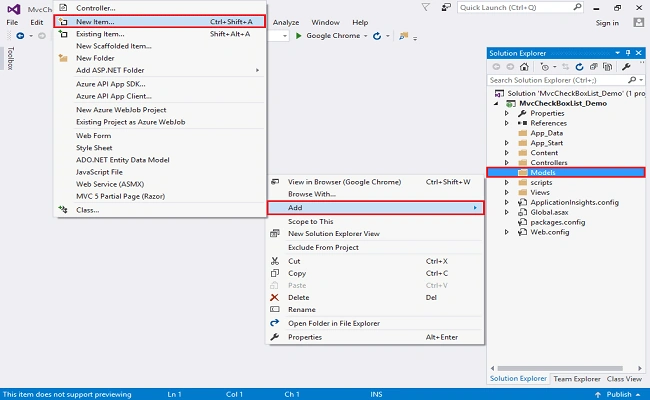Select Exclude From Project
The height and width of the screenshot is (400, 650).
pyautogui.click(x=375, y=247)
